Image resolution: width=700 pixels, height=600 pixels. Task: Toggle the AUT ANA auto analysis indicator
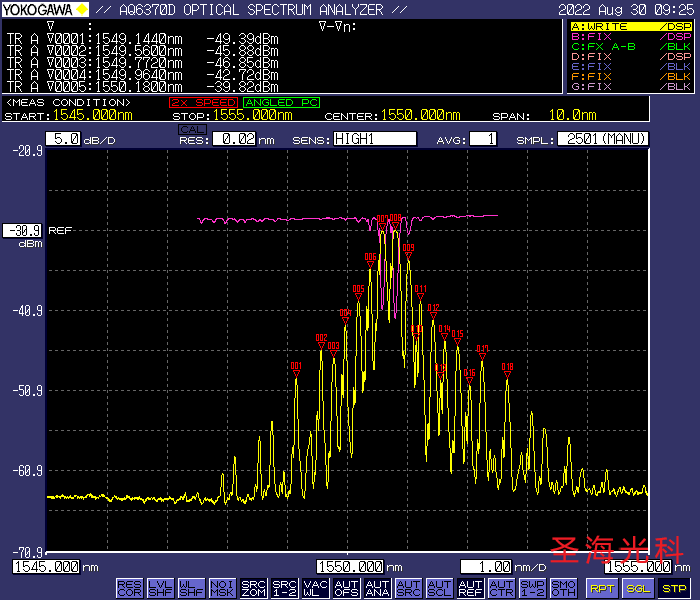coord(378,588)
